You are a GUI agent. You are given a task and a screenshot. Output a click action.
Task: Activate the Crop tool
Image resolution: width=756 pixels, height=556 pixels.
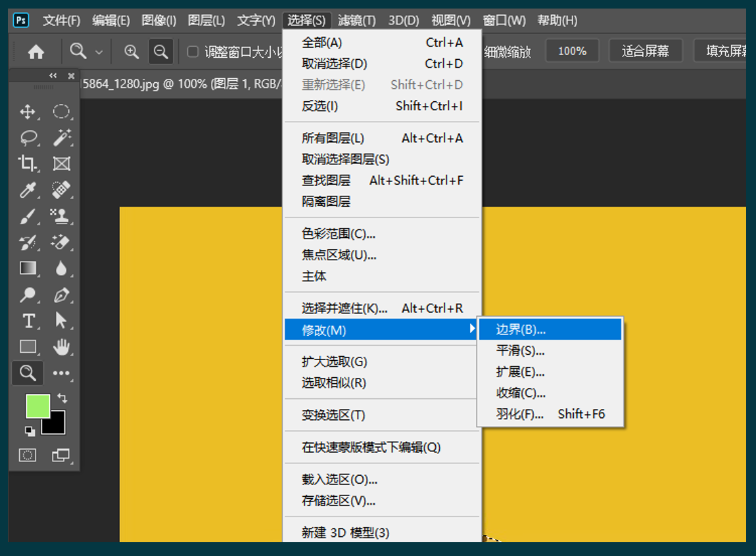(x=28, y=164)
